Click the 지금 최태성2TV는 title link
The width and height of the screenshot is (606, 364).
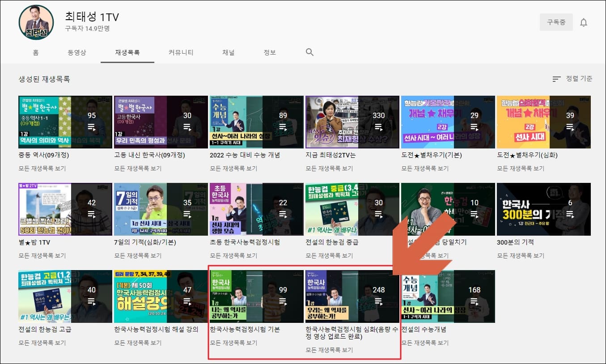(x=331, y=155)
